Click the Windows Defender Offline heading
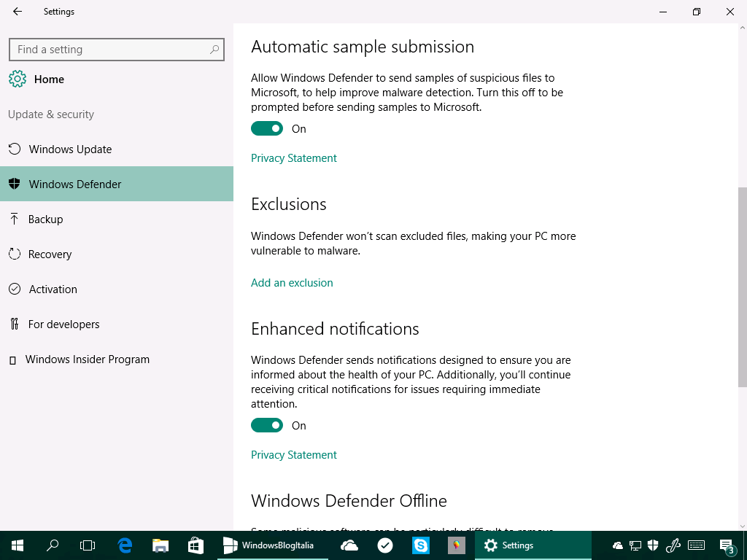The image size is (747, 560). tap(349, 501)
